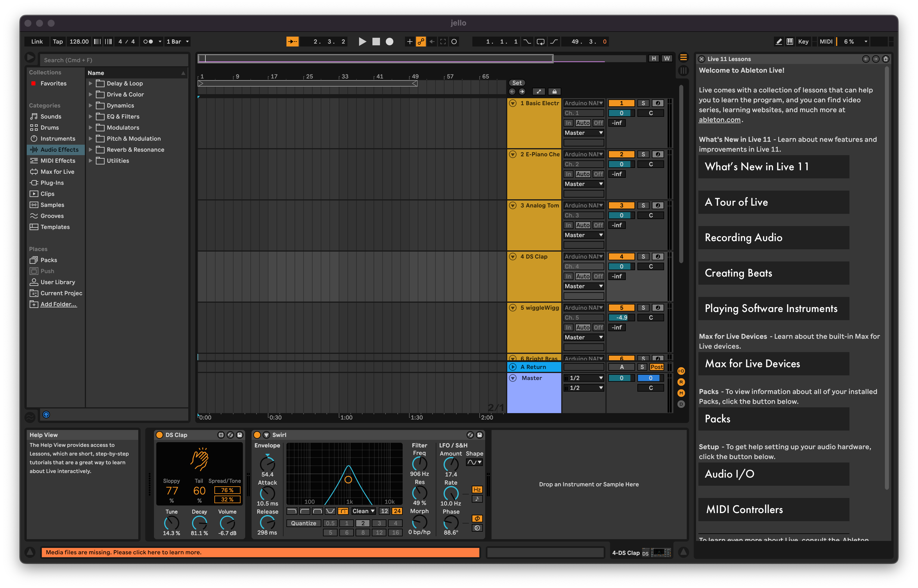918x588 pixels.
Task: Open the Swirl Clean filter circuit dropdown
Action: (x=363, y=511)
